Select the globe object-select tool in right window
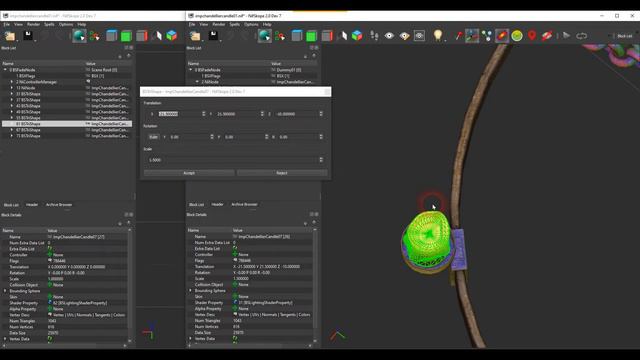640x360 pixels. 264,36
